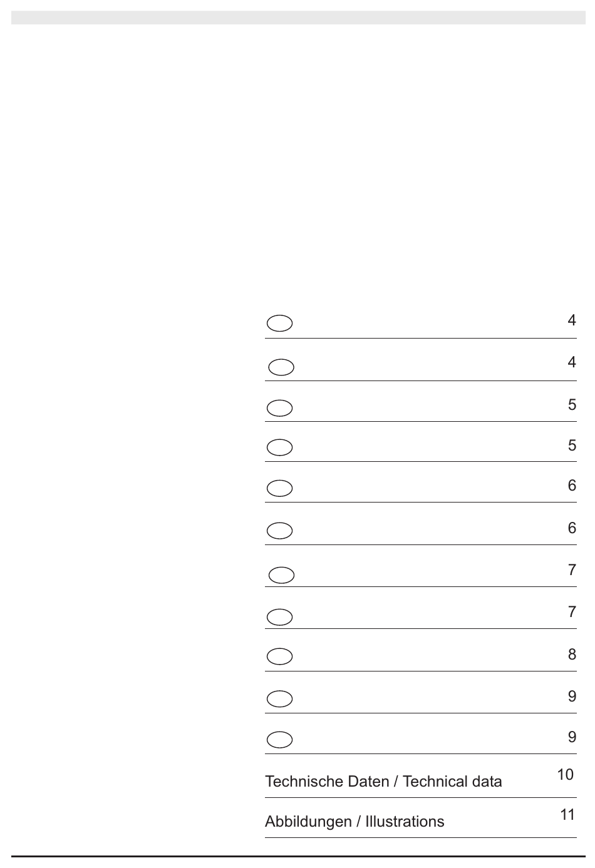Click the lower page number 9
The height and width of the screenshot is (868, 595).
click(x=572, y=737)
